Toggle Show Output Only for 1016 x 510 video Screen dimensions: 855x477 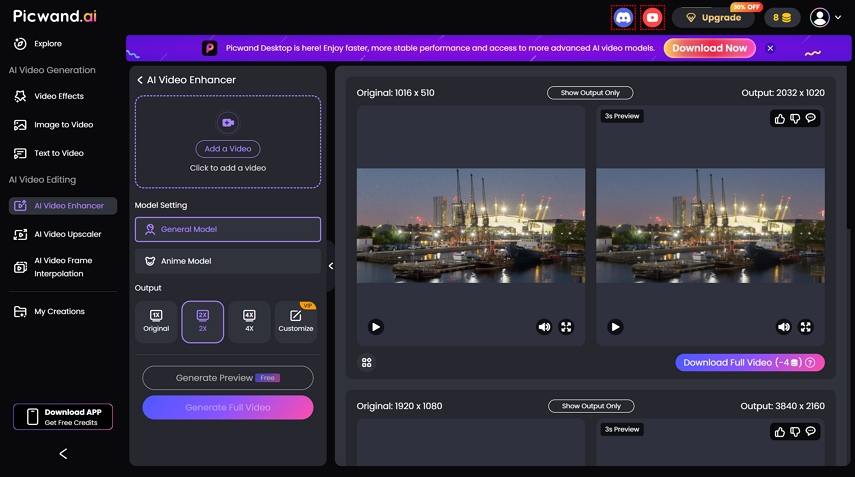[590, 93]
